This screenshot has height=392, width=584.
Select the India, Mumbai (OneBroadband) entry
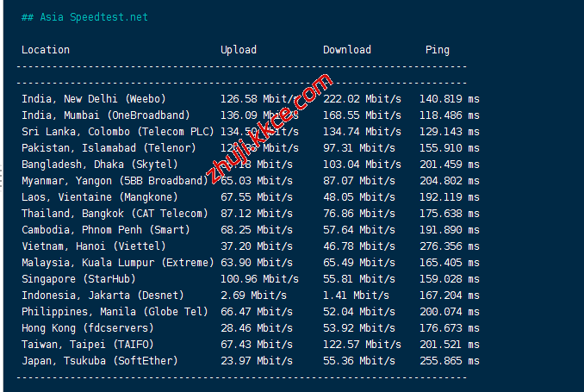click(106, 115)
